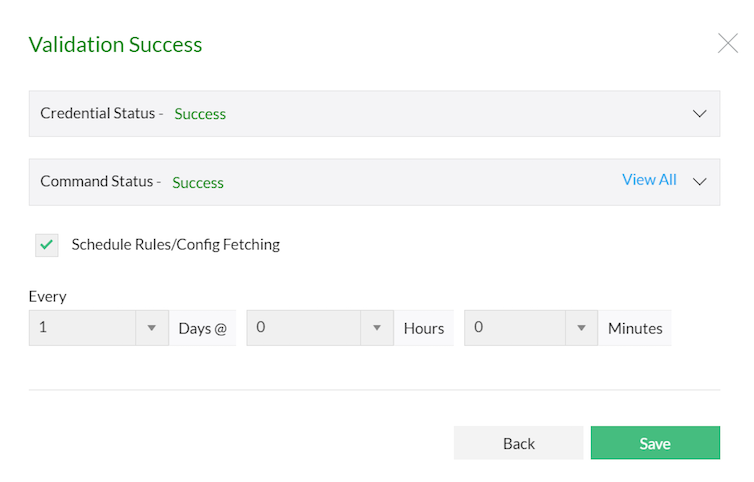Click green Success text beside Command Status
The width and height of the screenshot is (754, 482).
(x=198, y=182)
